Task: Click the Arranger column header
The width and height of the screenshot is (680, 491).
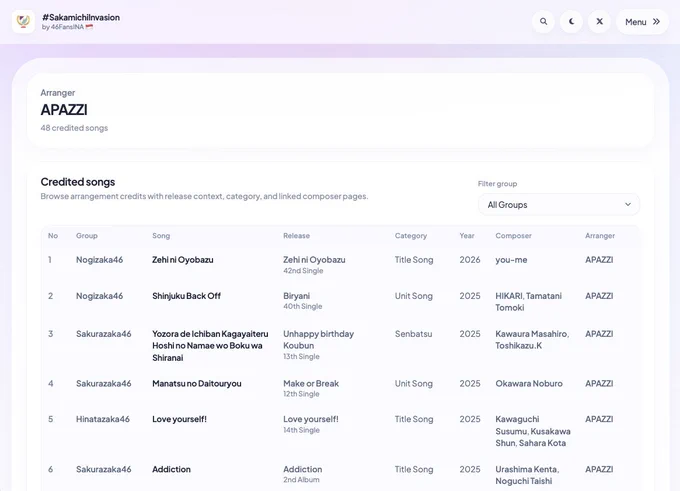Action: (x=600, y=236)
